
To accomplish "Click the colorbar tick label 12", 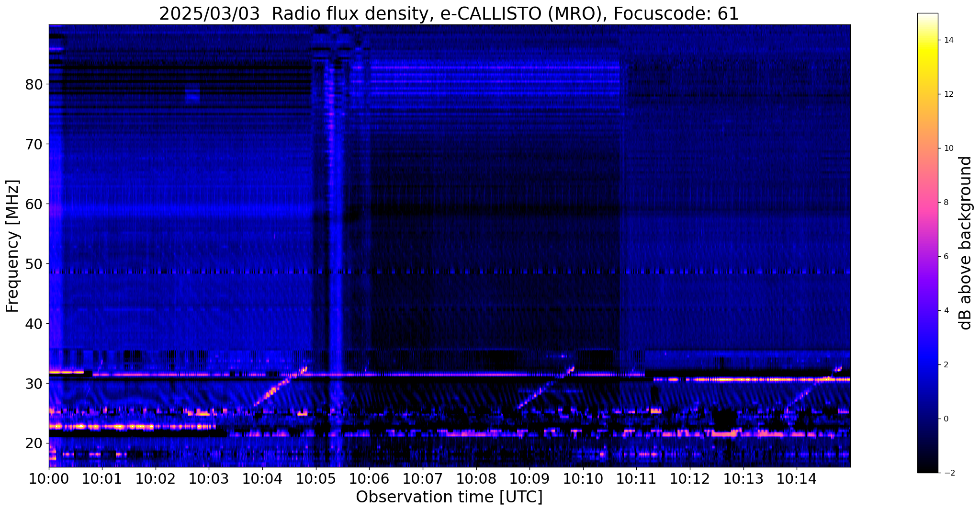I will pyautogui.click(x=948, y=94).
